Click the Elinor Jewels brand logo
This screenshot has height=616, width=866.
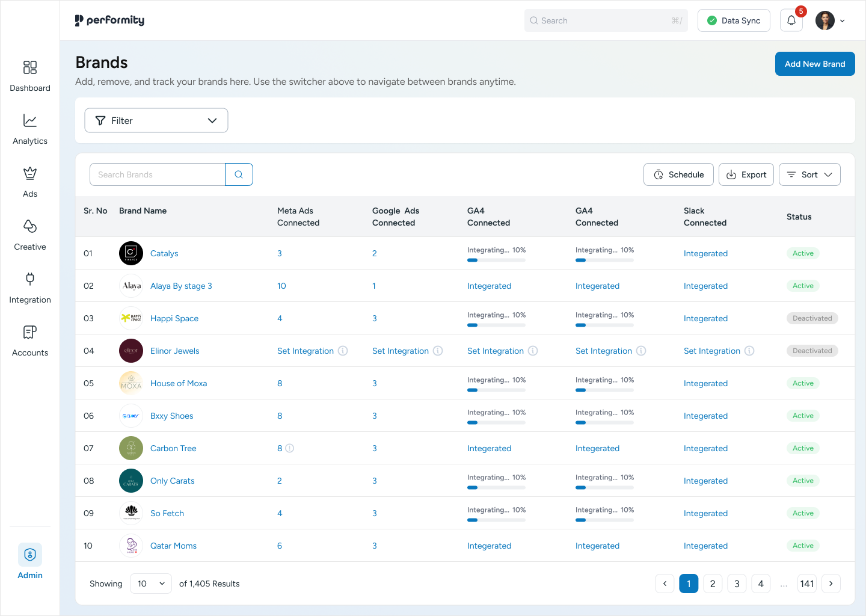[x=131, y=351]
